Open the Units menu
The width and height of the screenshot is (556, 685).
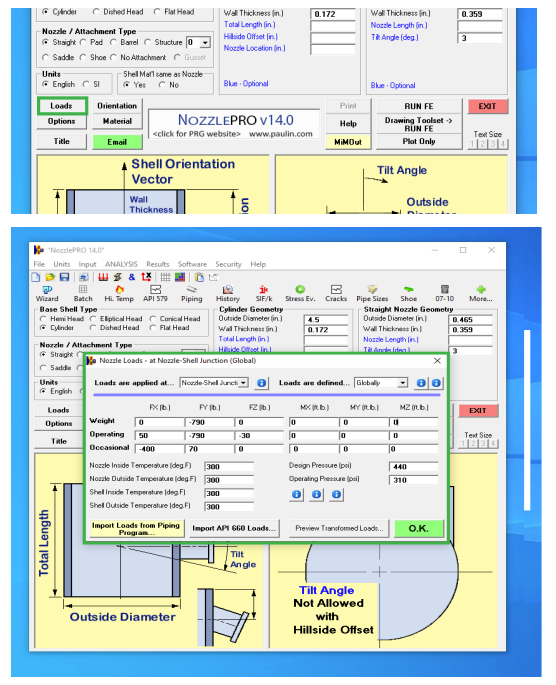tap(62, 264)
